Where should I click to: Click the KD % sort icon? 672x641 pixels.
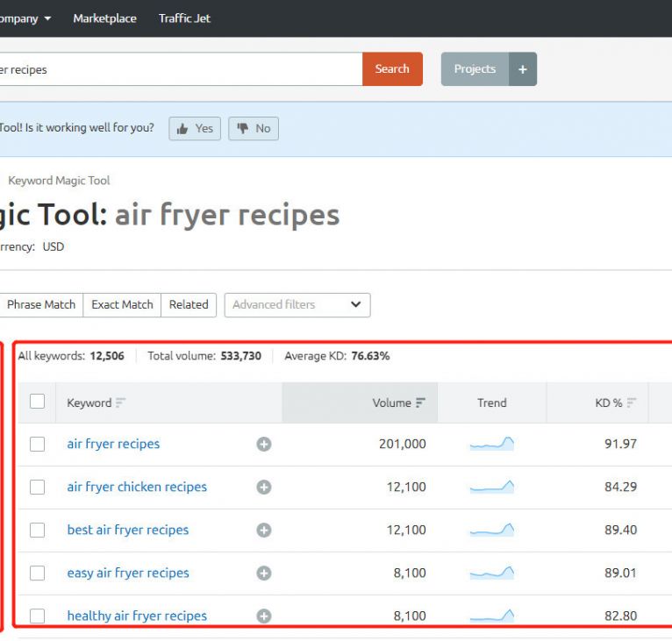click(x=632, y=403)
